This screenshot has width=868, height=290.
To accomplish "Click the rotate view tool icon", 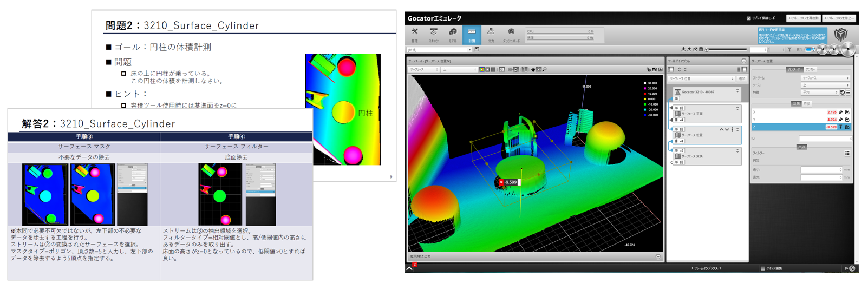I will [539, 69].
